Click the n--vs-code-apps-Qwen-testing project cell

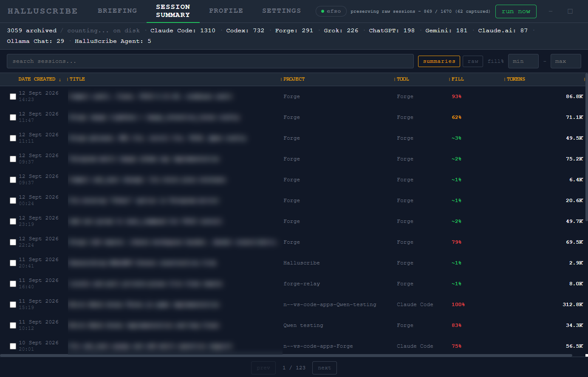point(330,304)
